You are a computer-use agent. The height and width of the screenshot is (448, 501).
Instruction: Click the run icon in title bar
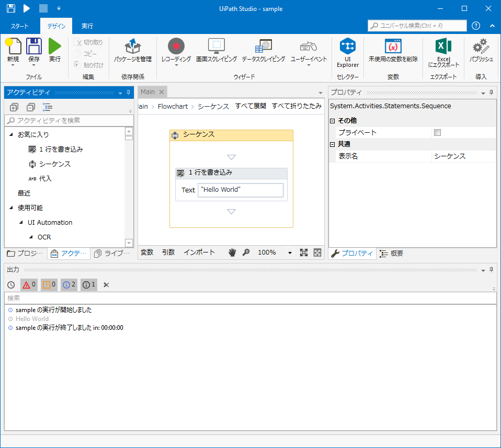click(27, 8)
